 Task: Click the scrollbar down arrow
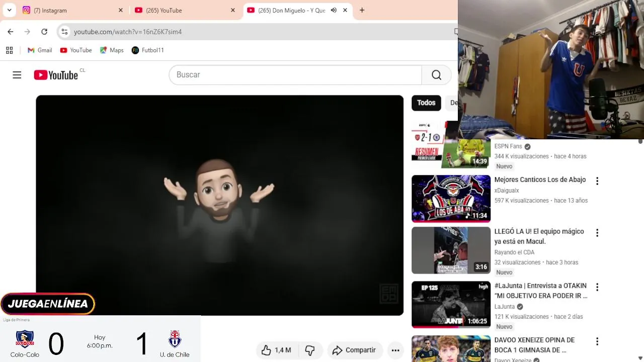(x=640, y=358)
